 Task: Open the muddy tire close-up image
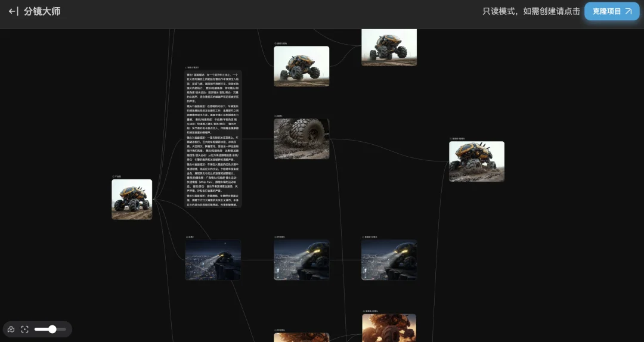pos(301,138)
